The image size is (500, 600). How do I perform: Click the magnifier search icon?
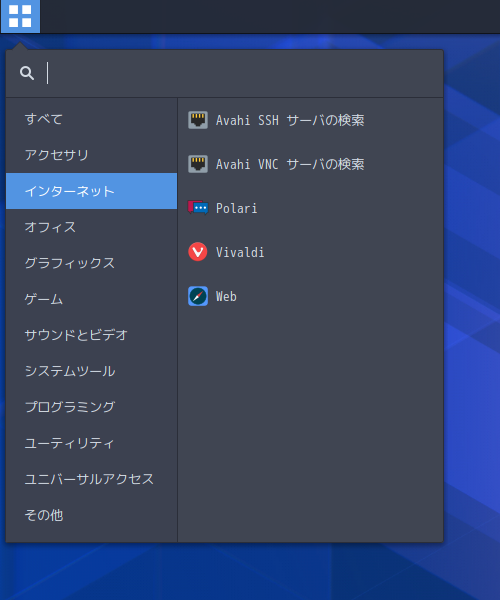coord(27,73)
